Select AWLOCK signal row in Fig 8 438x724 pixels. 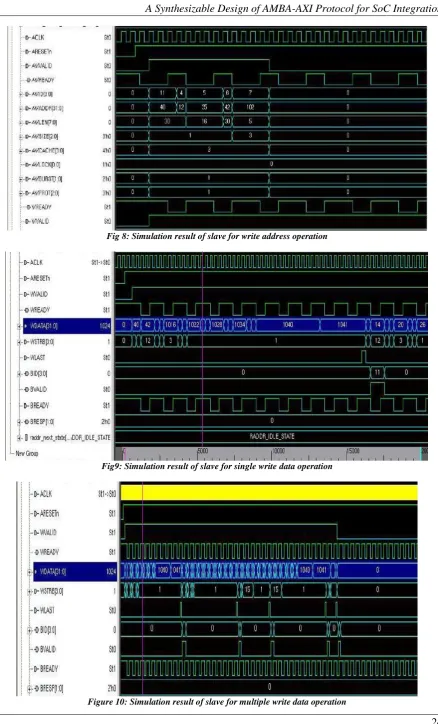tap(45, 164)
